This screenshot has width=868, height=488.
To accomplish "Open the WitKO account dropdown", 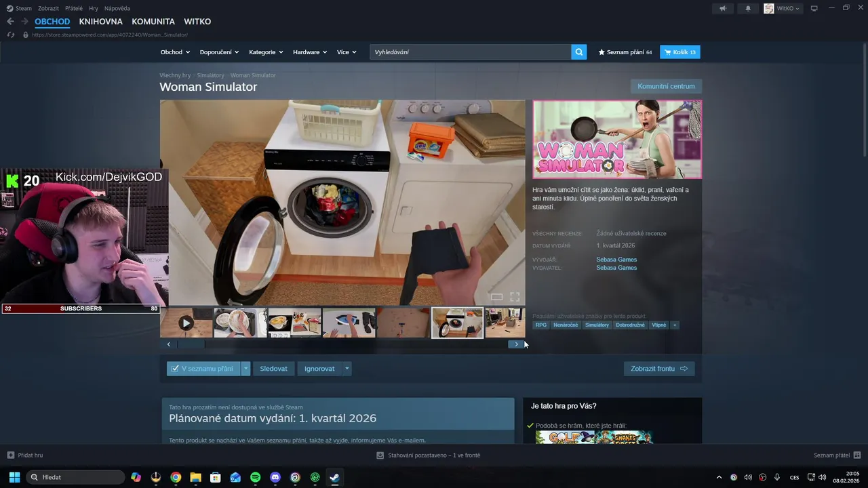I will point(782,8).
